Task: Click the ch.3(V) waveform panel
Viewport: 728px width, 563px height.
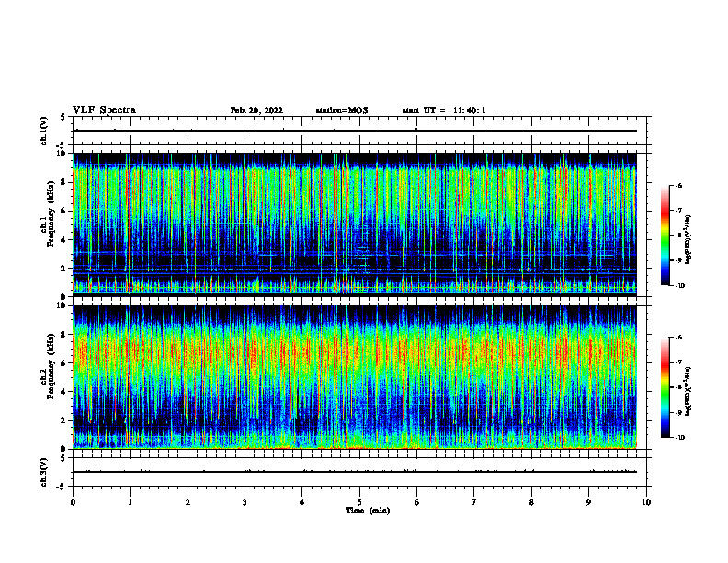Action: pos(359,472)
